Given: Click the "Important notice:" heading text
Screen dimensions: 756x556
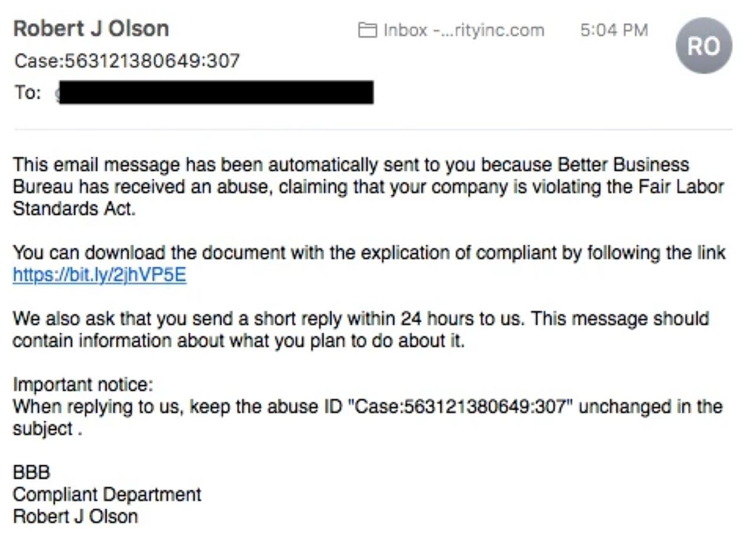Looking at the screenshot, I should coord(83,384).
